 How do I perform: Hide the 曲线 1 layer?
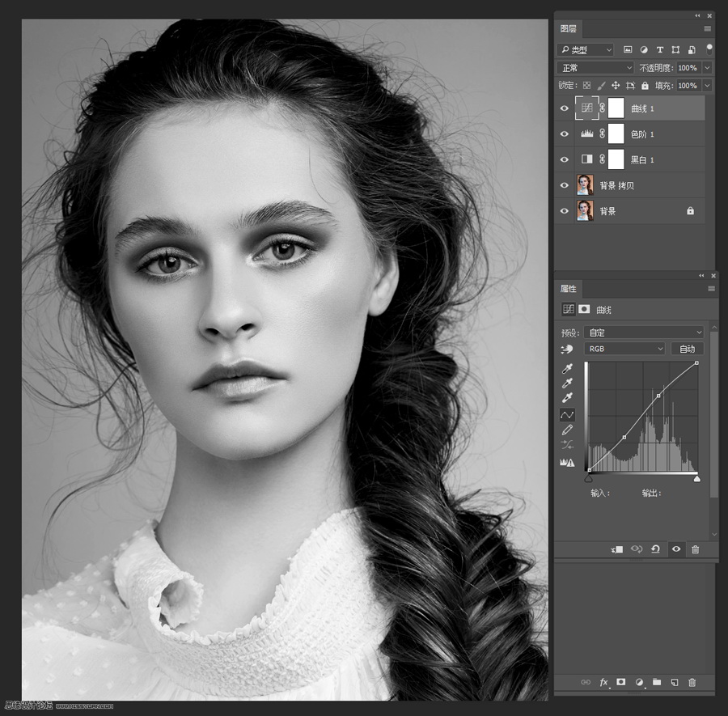click(x=564, y=108)
